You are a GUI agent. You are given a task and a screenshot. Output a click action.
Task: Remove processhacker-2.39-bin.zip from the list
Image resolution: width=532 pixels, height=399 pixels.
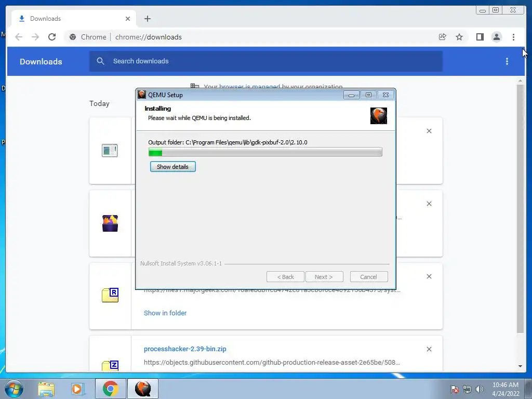(429, 349)
